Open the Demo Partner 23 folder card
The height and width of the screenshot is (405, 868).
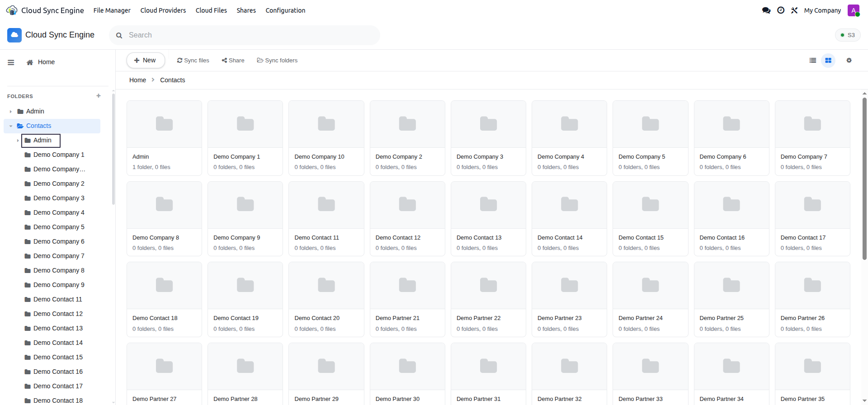(x=569, y=299)
